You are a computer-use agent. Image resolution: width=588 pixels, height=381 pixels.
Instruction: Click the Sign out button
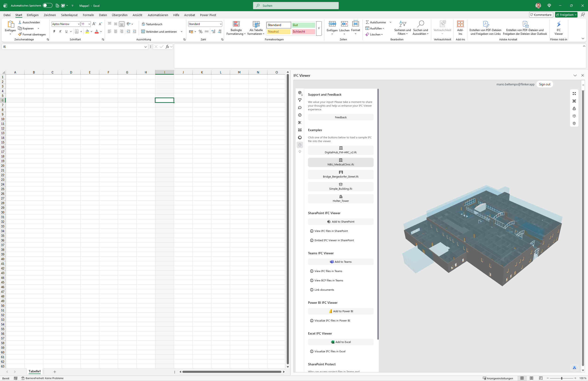click(x=544, y=84)
